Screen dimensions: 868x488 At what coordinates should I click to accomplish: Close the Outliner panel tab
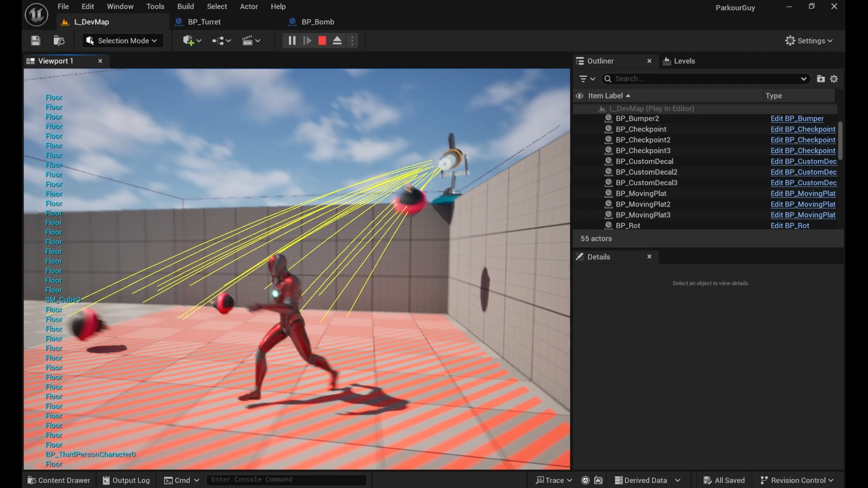point(649,61)
